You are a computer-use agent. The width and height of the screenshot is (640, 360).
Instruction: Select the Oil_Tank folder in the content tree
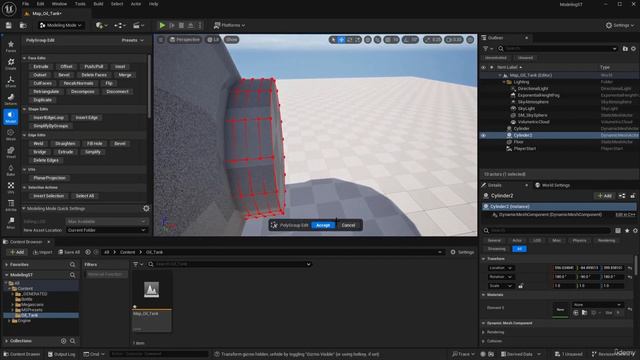point(29,316)
